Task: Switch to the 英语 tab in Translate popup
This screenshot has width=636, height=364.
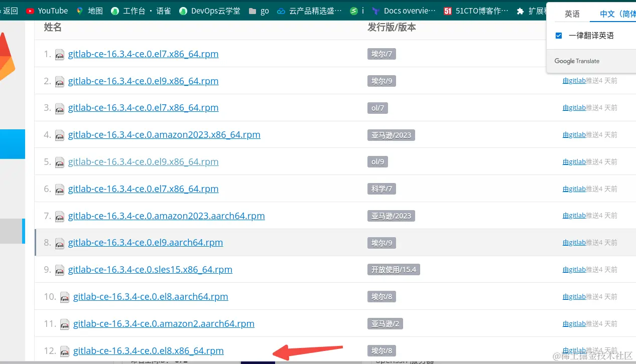Action: [x=572, y=14]
